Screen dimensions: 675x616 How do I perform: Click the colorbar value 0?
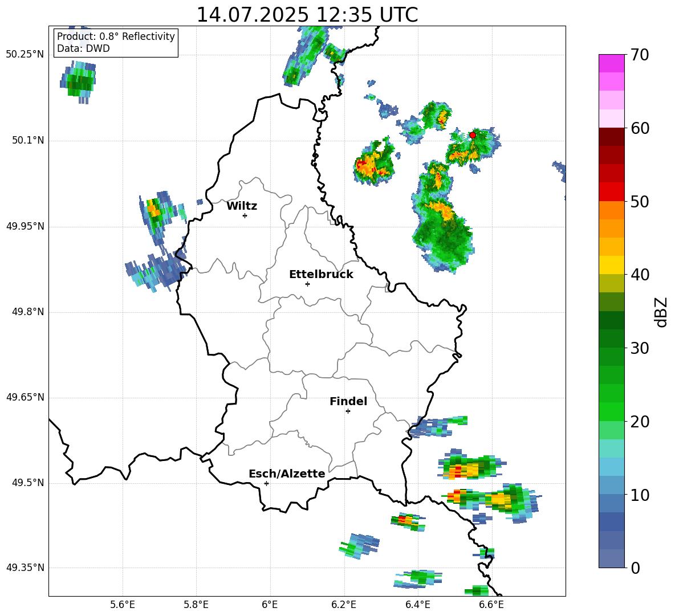point(635,568)
